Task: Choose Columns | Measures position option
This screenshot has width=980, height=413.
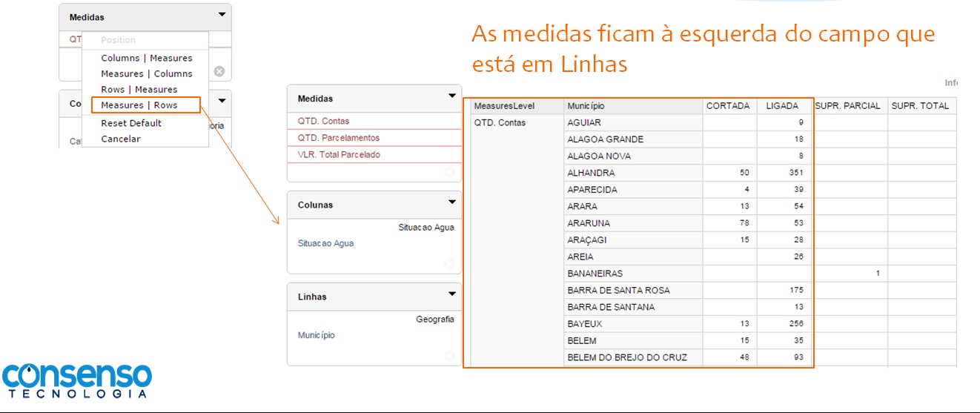Action: pos(146,58)
